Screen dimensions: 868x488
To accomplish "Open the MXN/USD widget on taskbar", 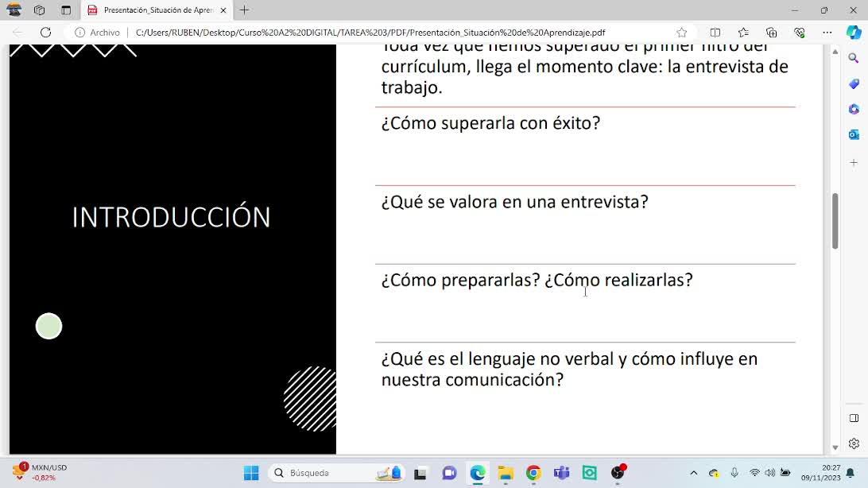I will coord(39,472).
